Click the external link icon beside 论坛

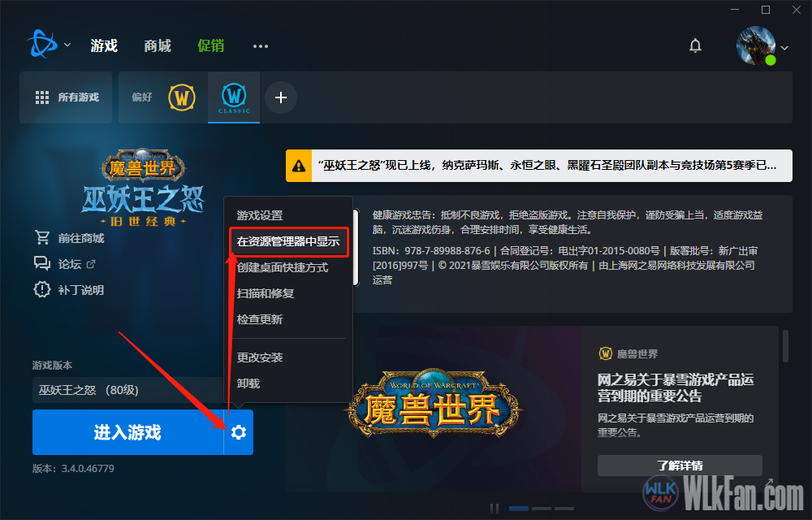coord(91,264)
